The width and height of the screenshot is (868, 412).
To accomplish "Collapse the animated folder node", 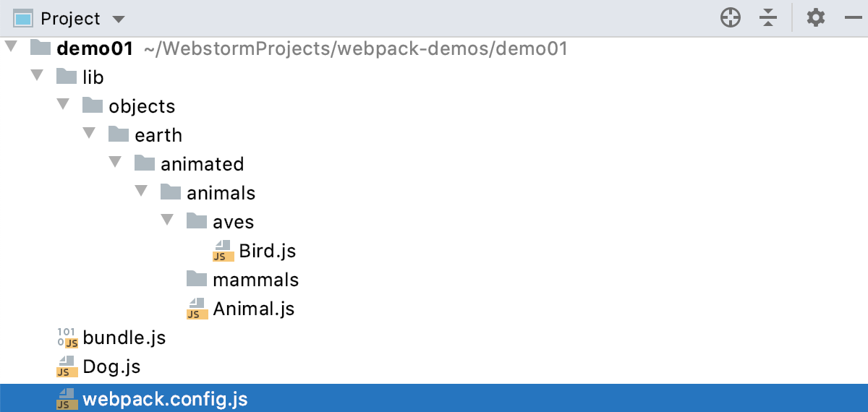I will [x=115, y=163].
